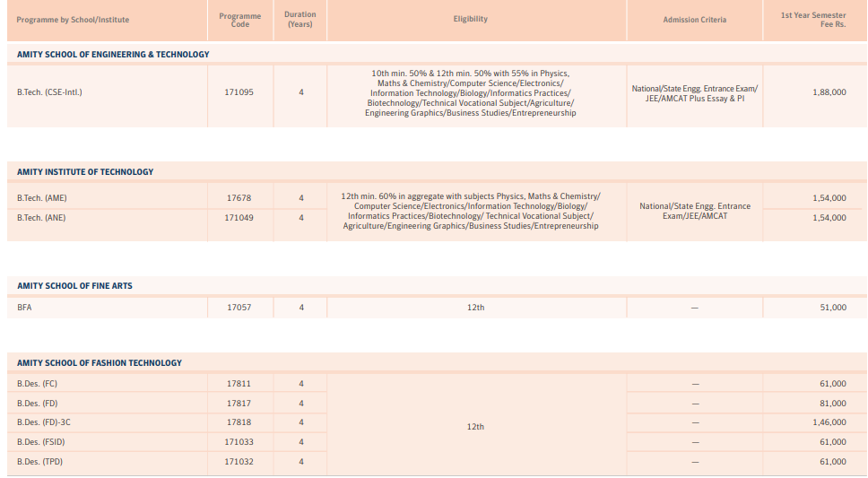Select the '1st Year Semester Fee Rs.' header
The height and width of the screenshot is (478, 868).
[813, 20]
